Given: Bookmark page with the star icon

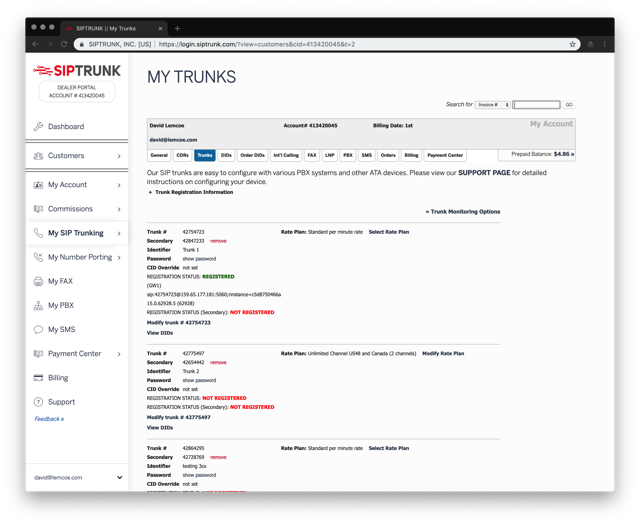Looking at the screenshot, I should pos(572,44).
